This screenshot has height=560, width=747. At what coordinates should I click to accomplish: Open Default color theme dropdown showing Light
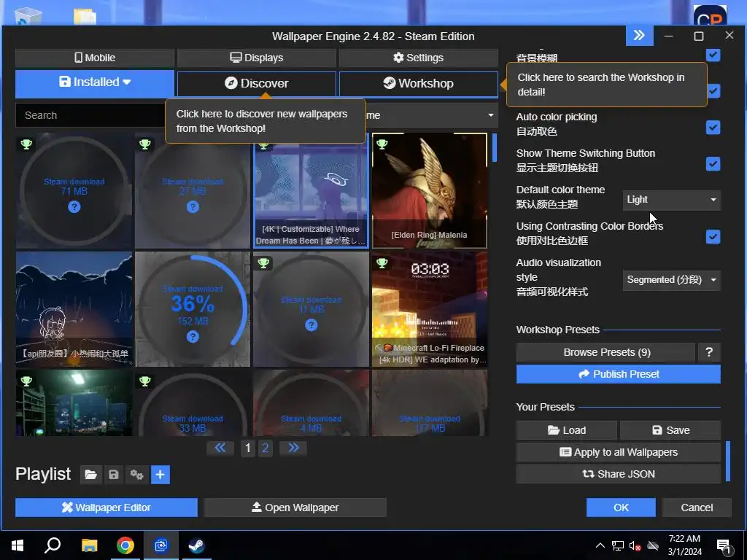click(x=671, y=200)
